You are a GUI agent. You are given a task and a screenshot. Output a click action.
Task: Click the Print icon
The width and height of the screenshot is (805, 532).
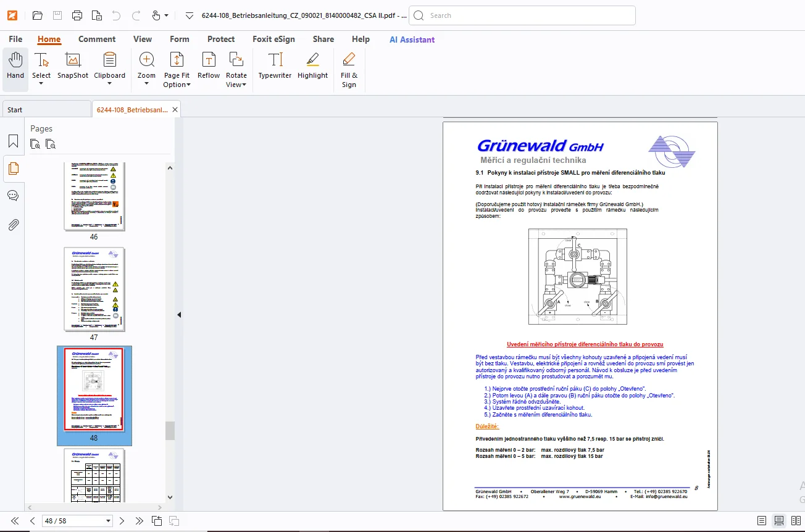[77, 15]
